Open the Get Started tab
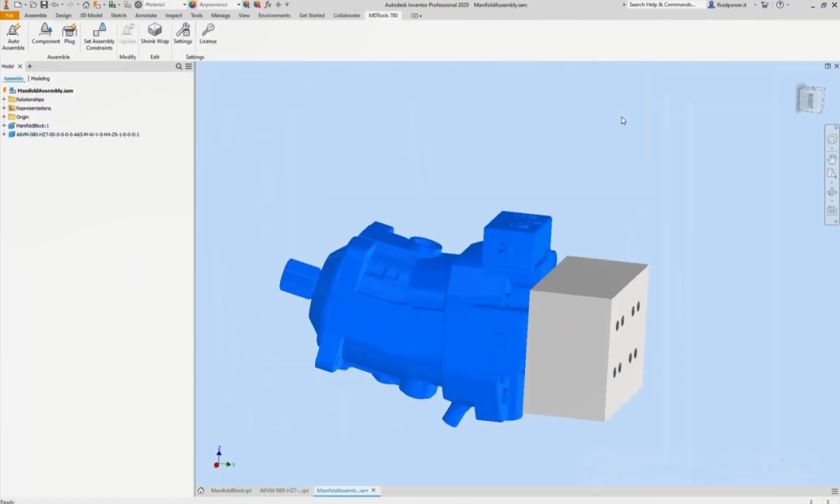 point(312,16)
